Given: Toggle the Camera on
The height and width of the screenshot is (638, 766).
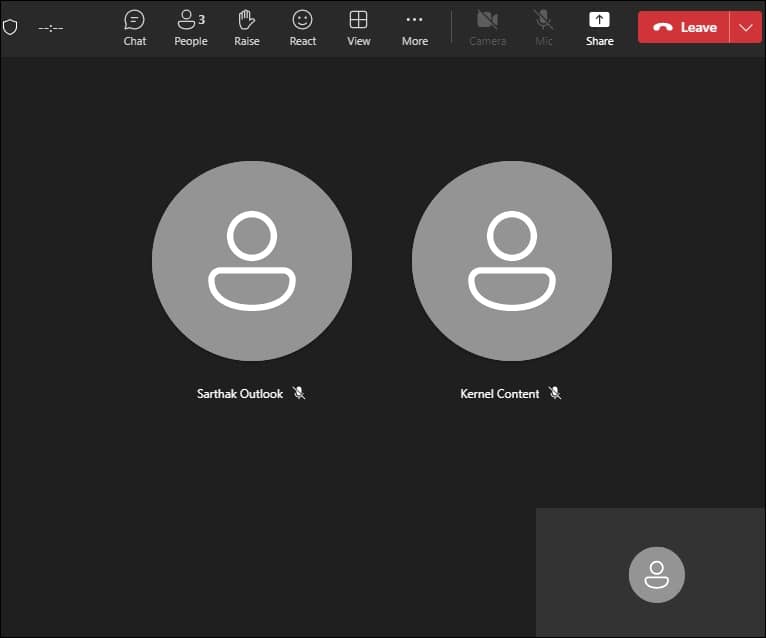Looking at the screenshot, I should pos(487,28).
